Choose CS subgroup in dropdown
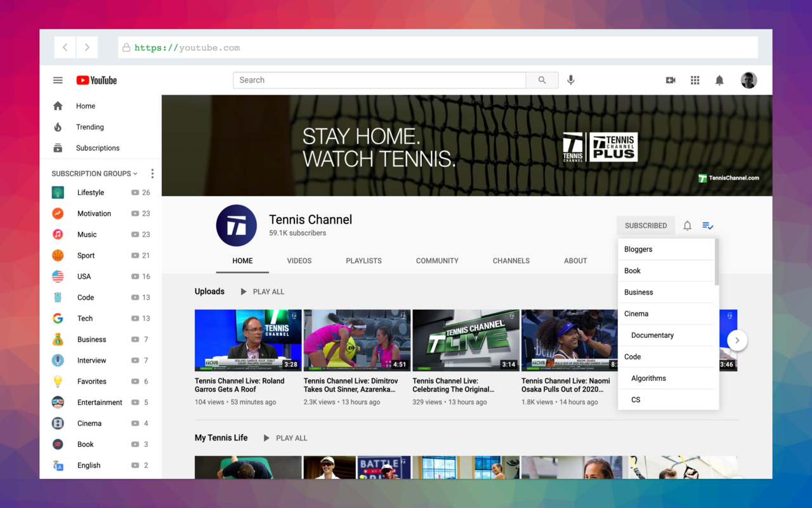 click(666, 399)
